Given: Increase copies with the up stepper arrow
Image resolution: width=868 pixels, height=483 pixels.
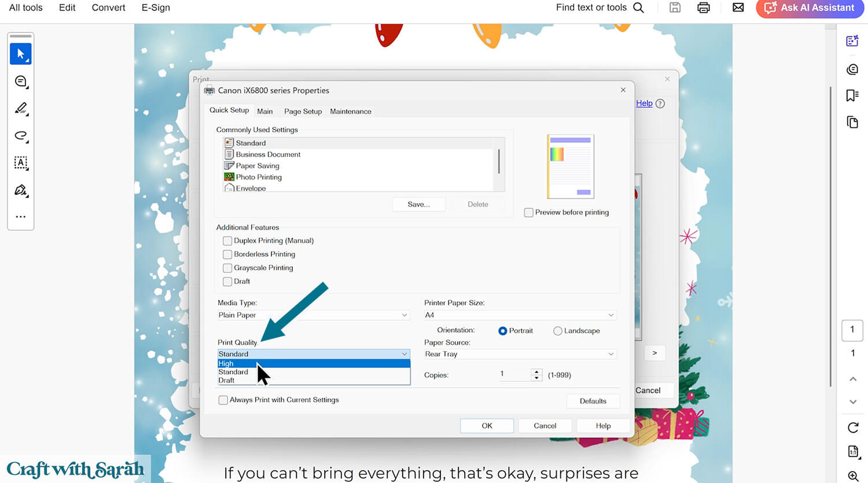Looking at the screenshot, I should (537, 372).
